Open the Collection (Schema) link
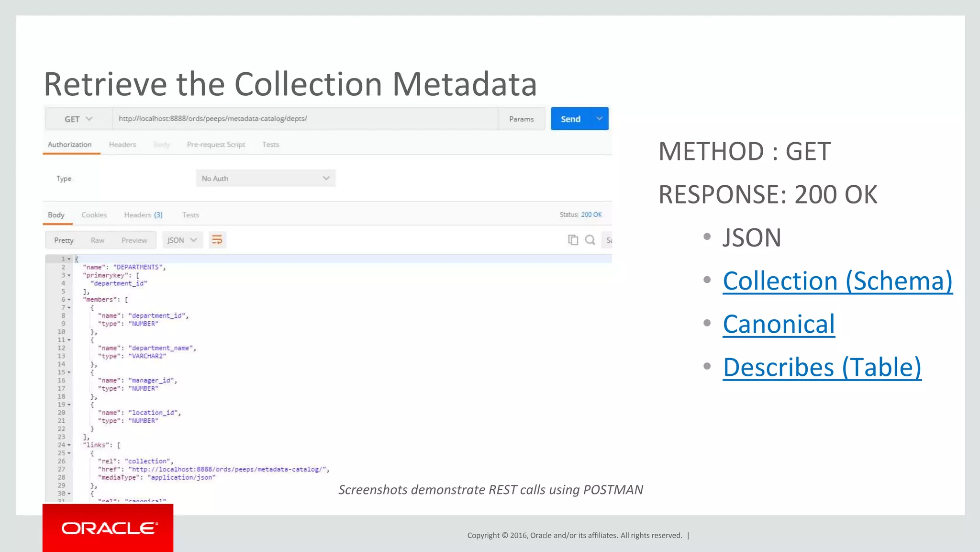The image size is (980, 552). point(837,281)
